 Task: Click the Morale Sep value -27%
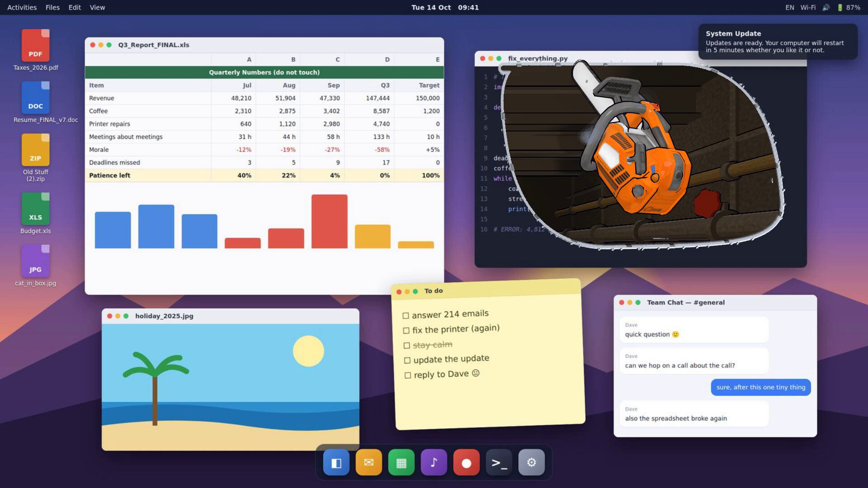(322, 150)
